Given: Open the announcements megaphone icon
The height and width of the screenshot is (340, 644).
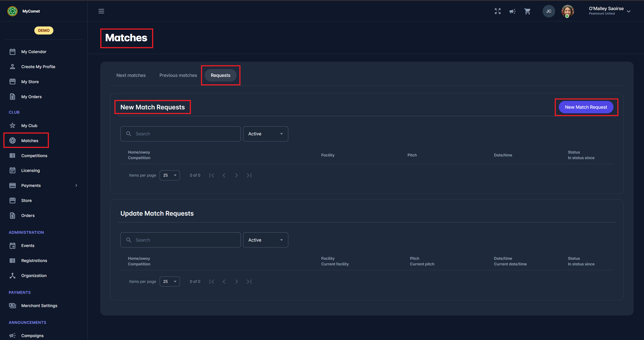Looking at the screenshot, I should (512, 11).
